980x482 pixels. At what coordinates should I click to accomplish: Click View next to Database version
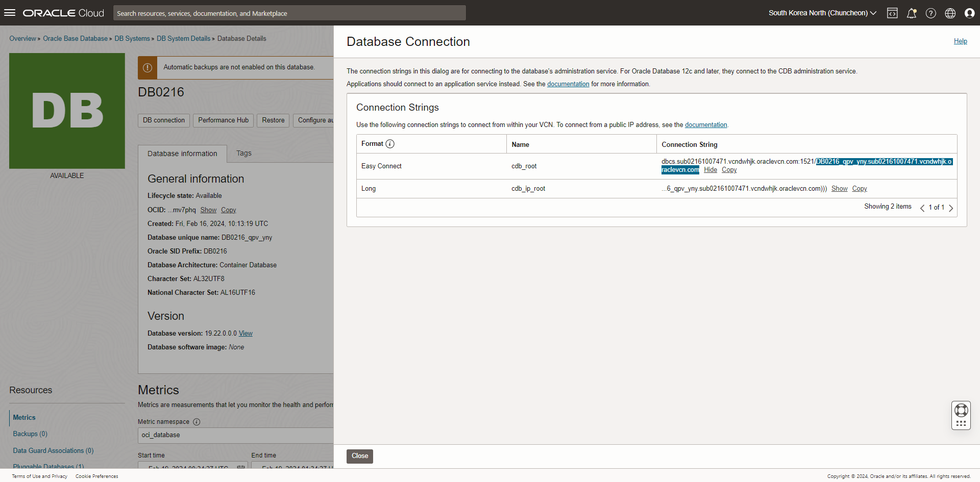246,334
